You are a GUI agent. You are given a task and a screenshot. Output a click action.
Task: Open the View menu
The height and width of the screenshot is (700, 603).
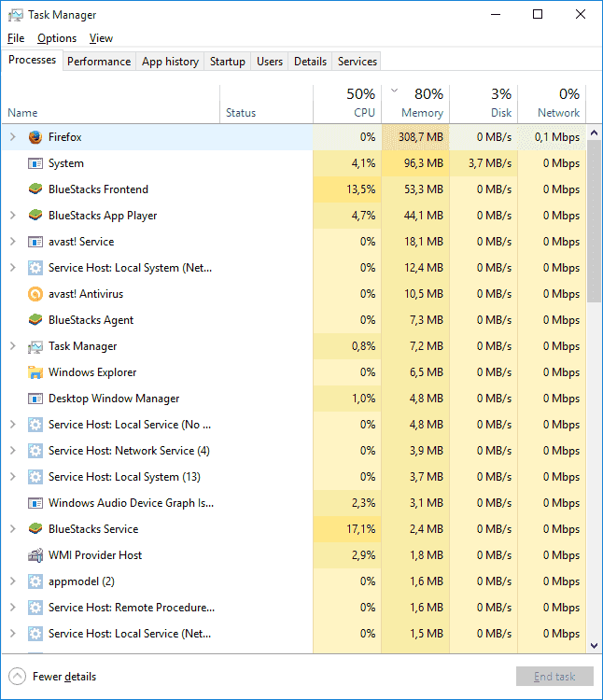pos(101,38)
